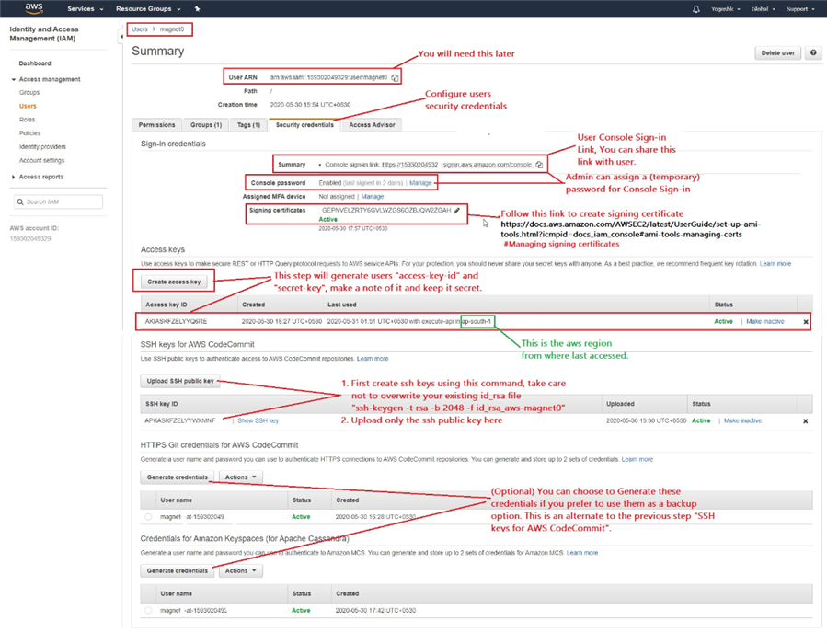Click the Show SSH key link
The width and height of the screenshot is (827, 644).
click(258, 420)
